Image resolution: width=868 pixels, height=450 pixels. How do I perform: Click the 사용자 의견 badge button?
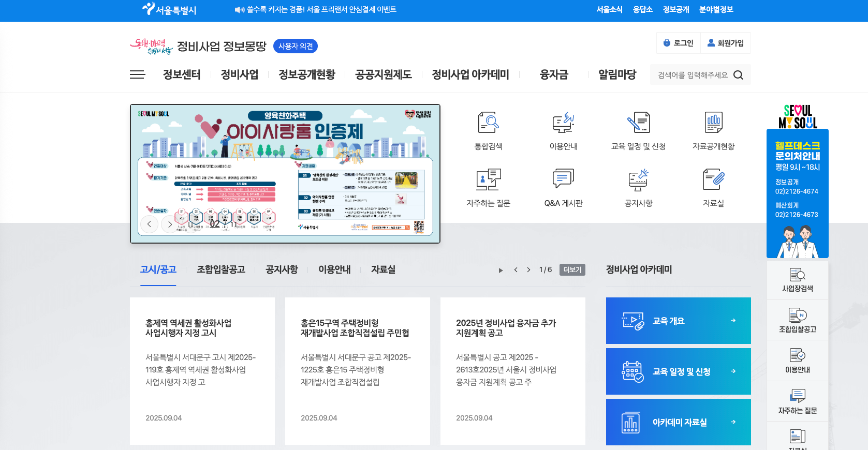296,46
